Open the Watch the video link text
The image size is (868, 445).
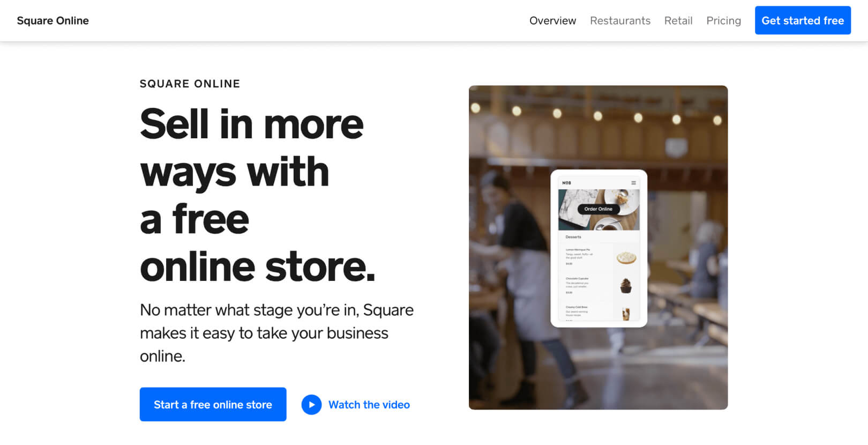tap(369, 405)
